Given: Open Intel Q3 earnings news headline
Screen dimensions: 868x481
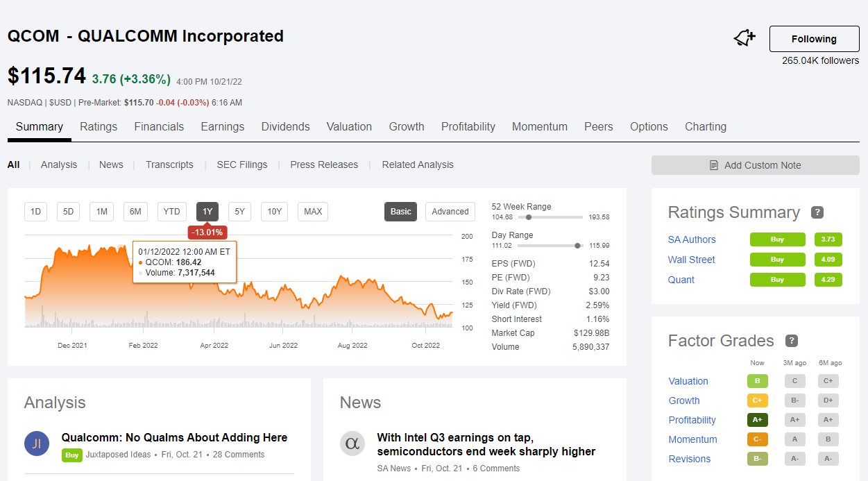Looking at the screenshot, I should (486, 444).
